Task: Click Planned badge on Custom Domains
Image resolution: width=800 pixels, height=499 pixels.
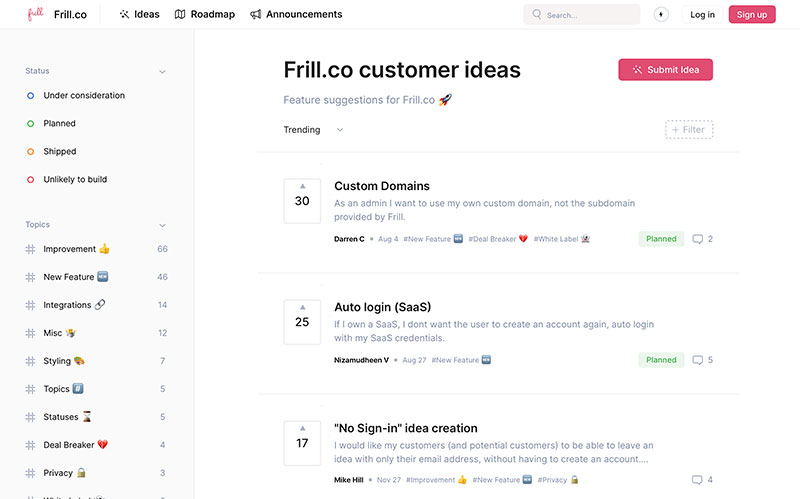Action: click(661, 239)
